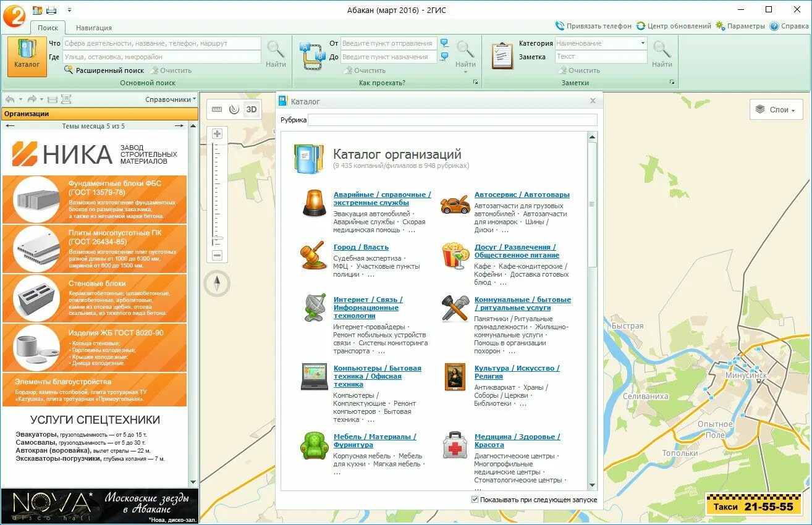Image resolution: width=812 pixels, height=525 pixels.
Task: Click the phone icon Привязать телефон
Action: [560, 26]
